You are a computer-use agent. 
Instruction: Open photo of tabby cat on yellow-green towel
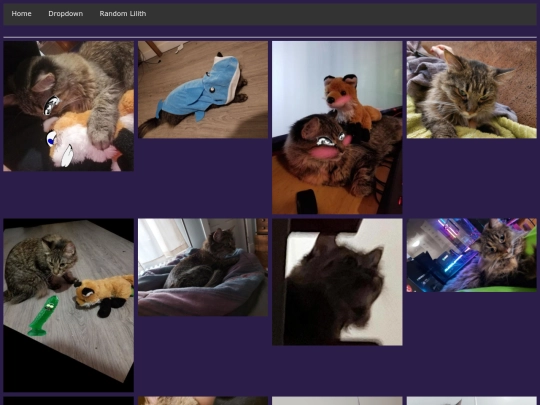pos(471,90)
